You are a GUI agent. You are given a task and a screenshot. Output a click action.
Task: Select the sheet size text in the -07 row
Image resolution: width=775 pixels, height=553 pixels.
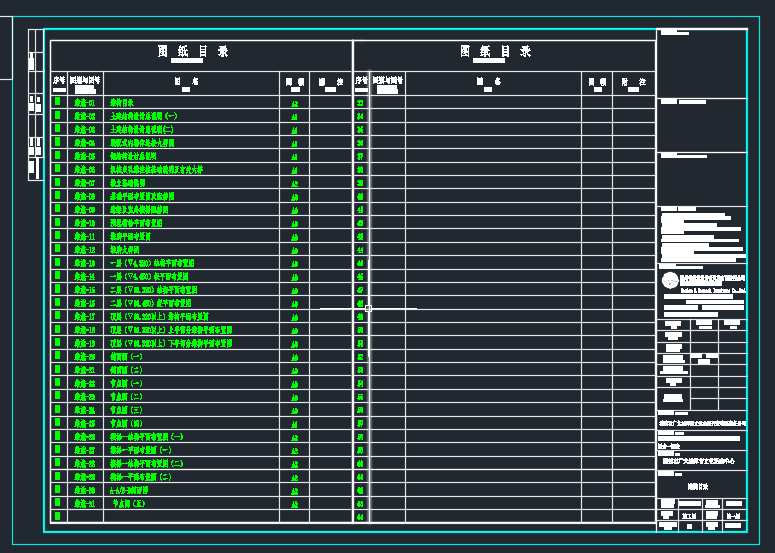tap(294, 183)
